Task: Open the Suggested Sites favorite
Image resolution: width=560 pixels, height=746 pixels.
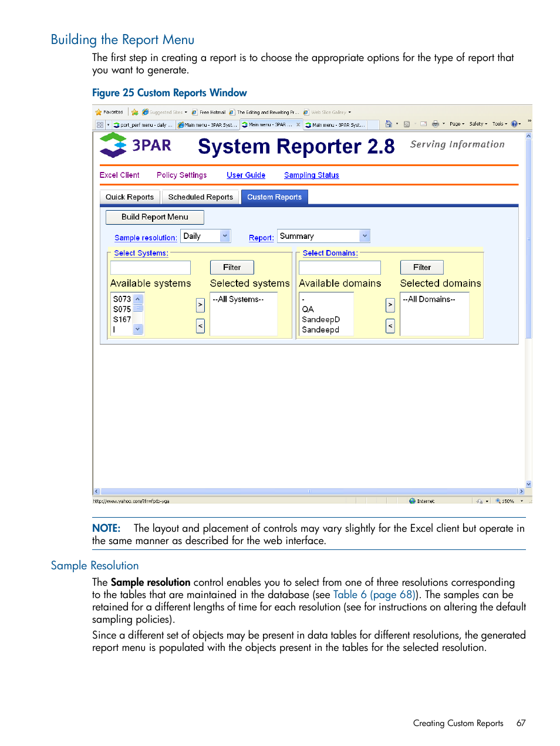Action: coord(164,112)
